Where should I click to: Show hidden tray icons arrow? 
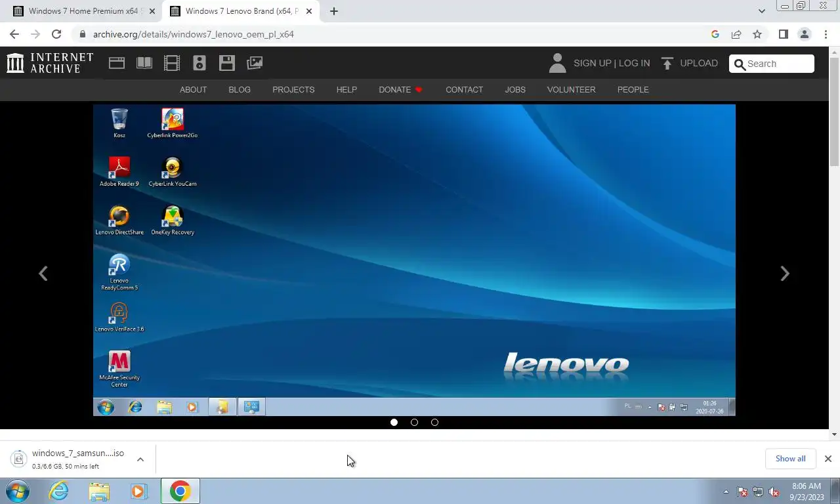(x=726, y=492)
